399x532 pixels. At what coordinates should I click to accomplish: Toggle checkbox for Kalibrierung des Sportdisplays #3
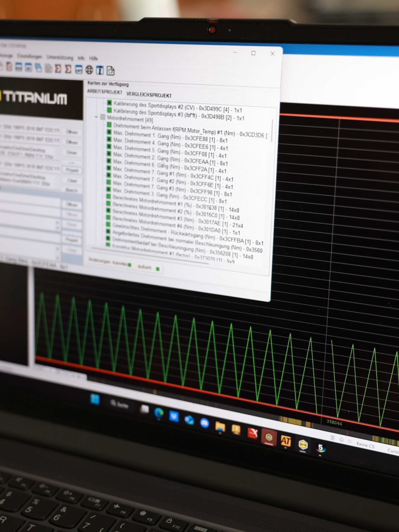click(x=110, y=110)
